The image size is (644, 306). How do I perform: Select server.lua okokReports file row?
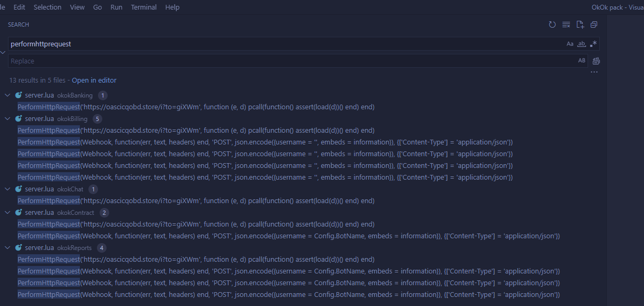(303, 248)
